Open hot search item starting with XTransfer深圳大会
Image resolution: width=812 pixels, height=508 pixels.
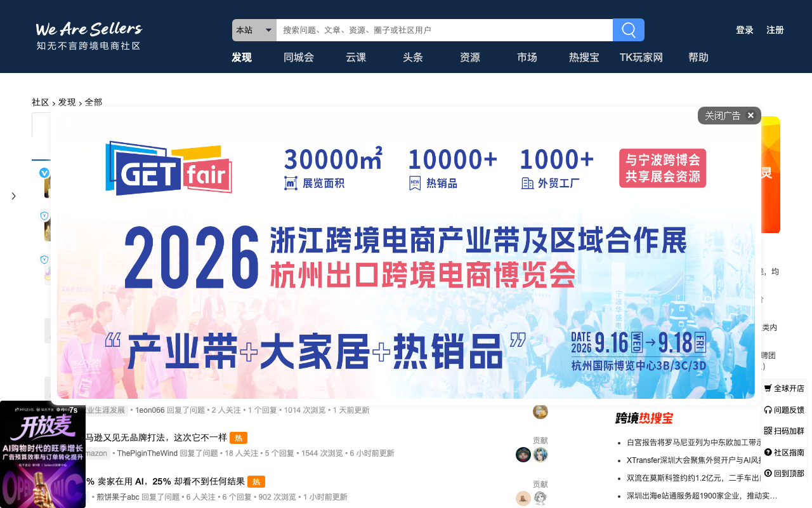point(695,460)
